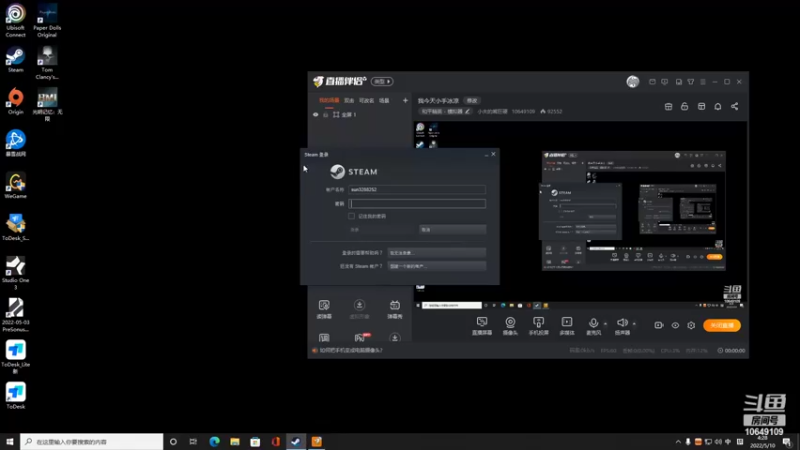Select the Origin desktop shortcut

pyautogui.click(x=15, y=102)
